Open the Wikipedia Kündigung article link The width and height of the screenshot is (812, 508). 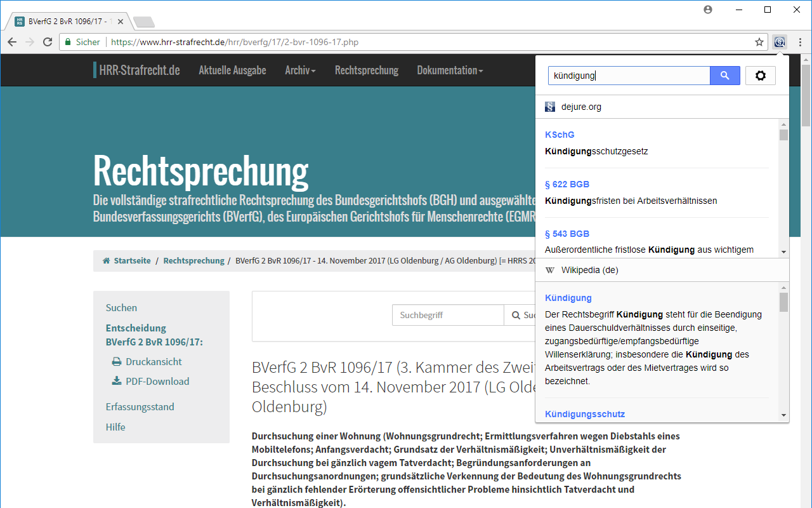[568, 298]
